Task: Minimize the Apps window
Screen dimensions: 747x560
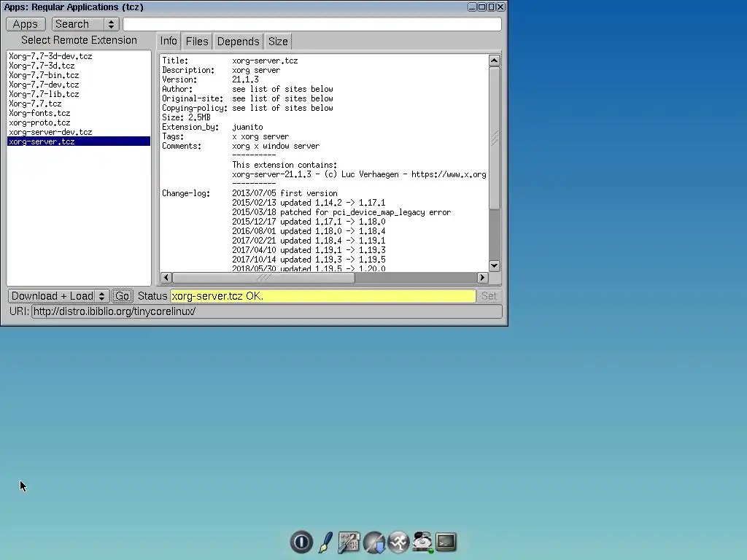Action: click(x=472, y=7)
